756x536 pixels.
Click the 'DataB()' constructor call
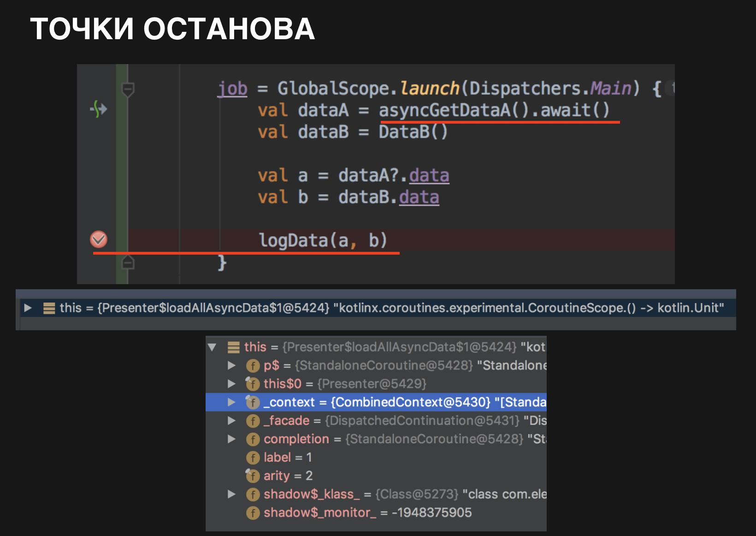click(x=413, y=132)
